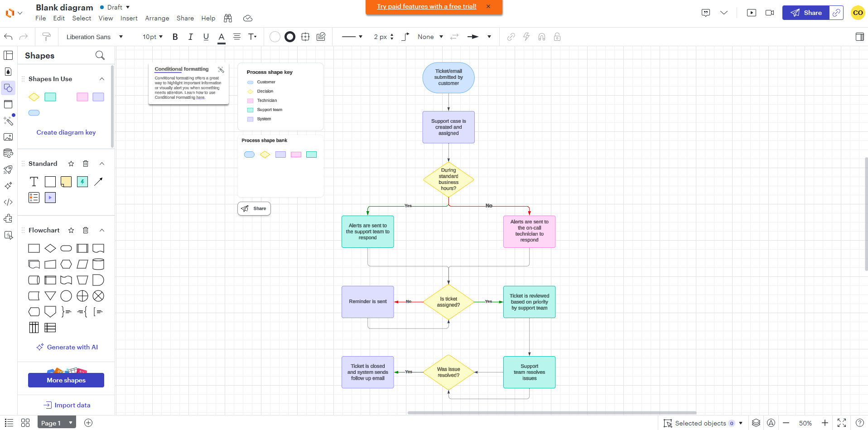Screen dimensions: 868x430
Task: Click the redo arrow icon
Action: coord(24,37)
